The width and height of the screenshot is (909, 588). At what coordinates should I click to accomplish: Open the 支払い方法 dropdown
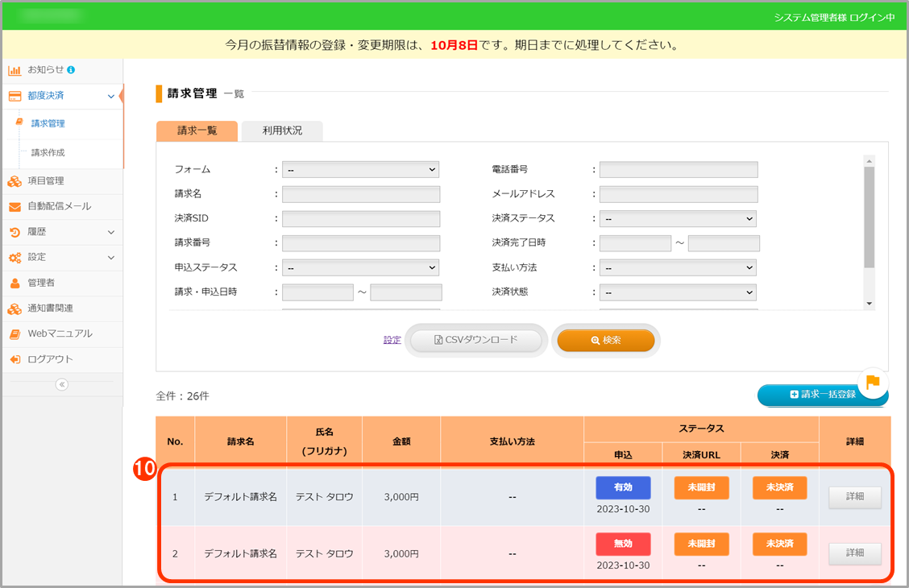pos(678,267)
